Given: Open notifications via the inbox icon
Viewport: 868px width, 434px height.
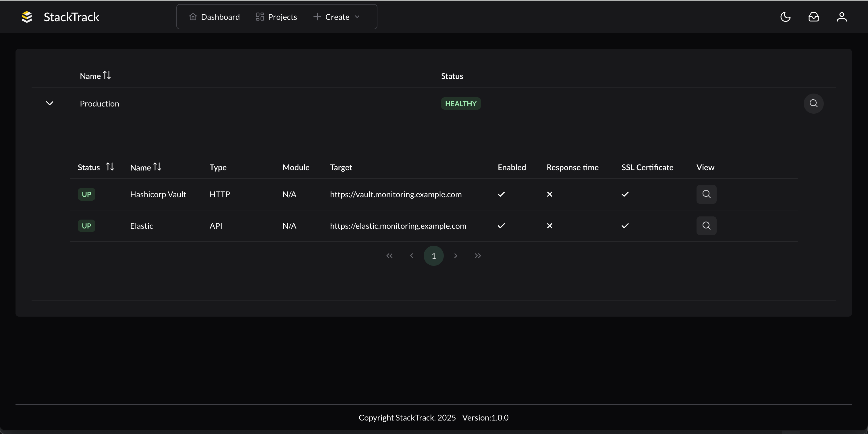Looking at the screenshot, I should 813,17.
